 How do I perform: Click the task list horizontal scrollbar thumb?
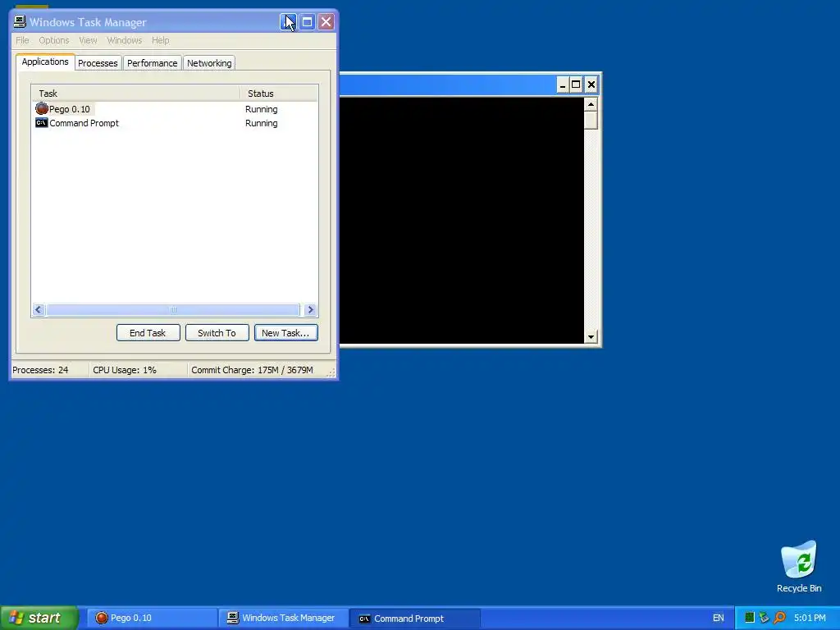(172, 309)
